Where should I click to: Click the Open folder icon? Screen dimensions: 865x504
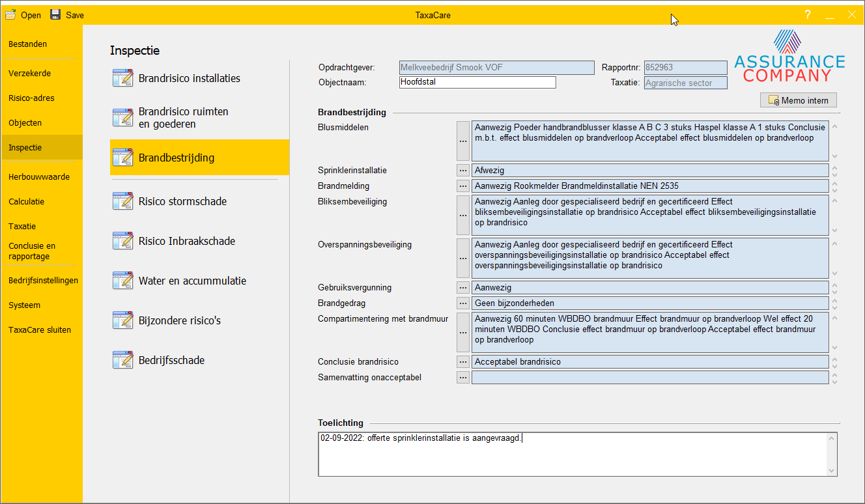point(10,14)
